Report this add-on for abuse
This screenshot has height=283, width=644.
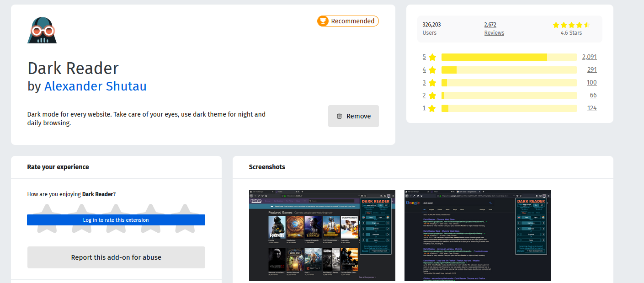tap(116, 257)
